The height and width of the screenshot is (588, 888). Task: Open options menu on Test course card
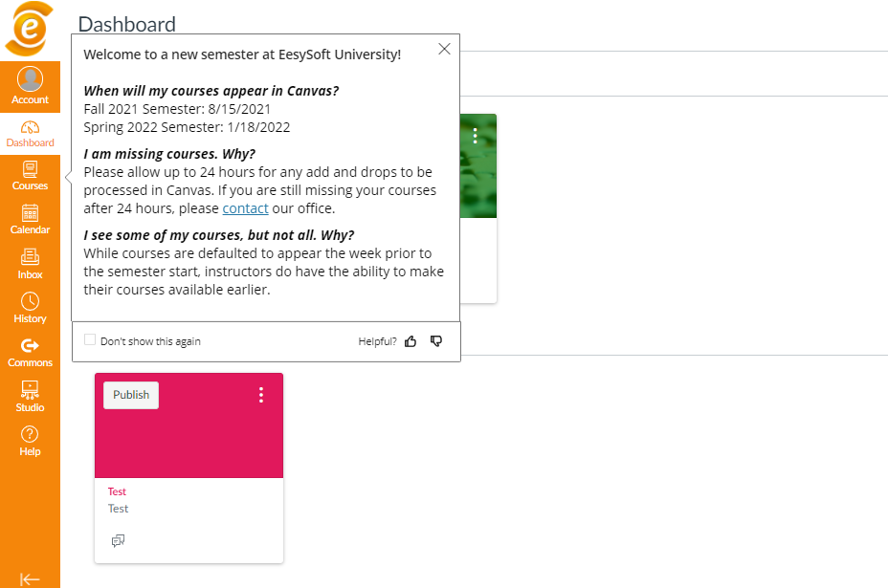point(261,395)
